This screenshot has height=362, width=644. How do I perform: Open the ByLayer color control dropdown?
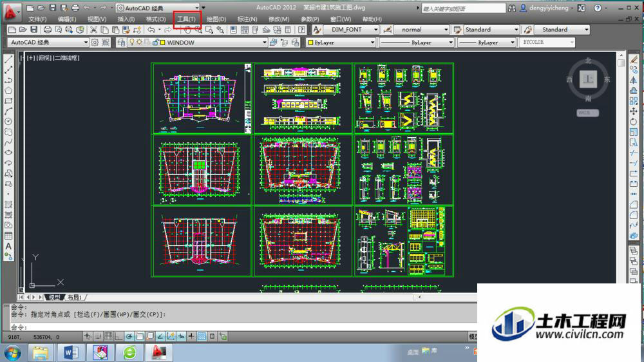(372, 43)
